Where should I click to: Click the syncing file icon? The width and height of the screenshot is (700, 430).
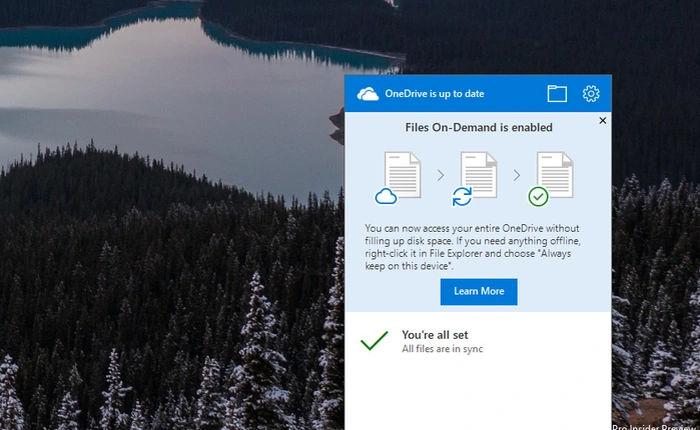click(474, 179)
